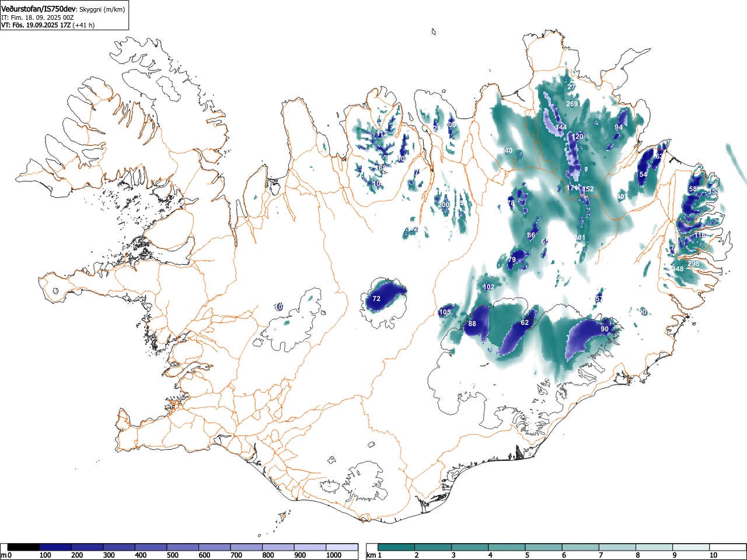Click the '1000' tick label on m legend
The height and width of the screenshot is (560, 747).
[334, 555]
